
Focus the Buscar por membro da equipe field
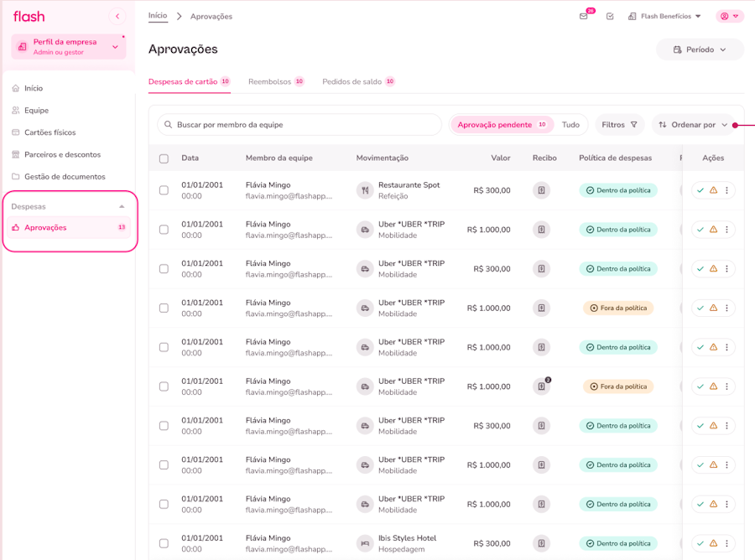(x=299, y=125)
